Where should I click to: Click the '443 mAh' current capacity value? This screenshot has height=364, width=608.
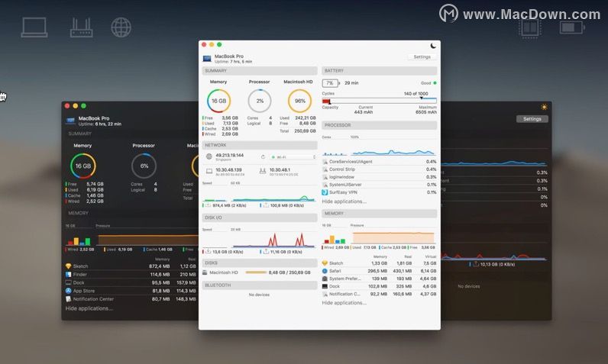364,112
